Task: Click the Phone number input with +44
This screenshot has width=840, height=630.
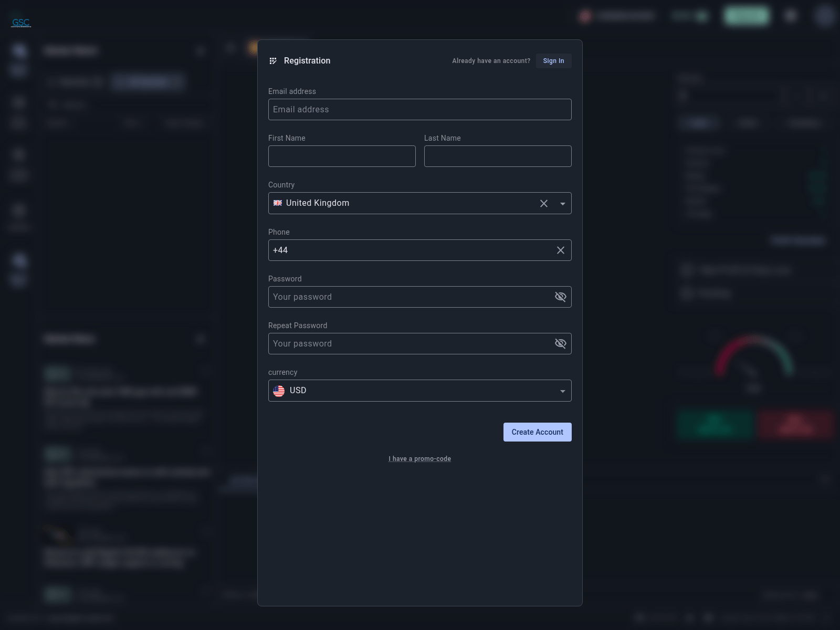Action: pos(409,250)
